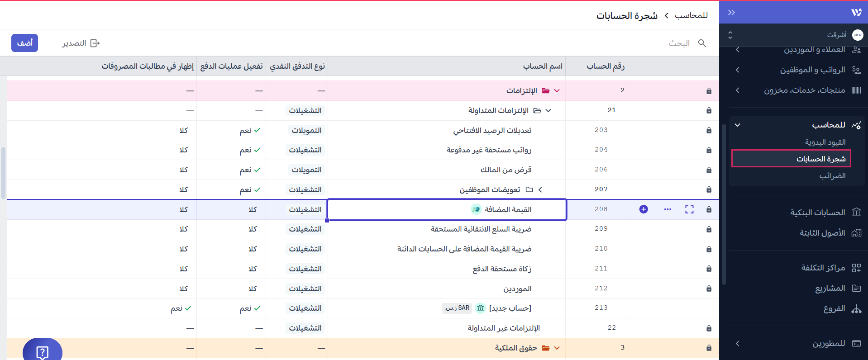The width and height of the screenshot is (868, 360).
Task: Select التمويلات cash flow tag for account 206
Action: click(306, 170)
